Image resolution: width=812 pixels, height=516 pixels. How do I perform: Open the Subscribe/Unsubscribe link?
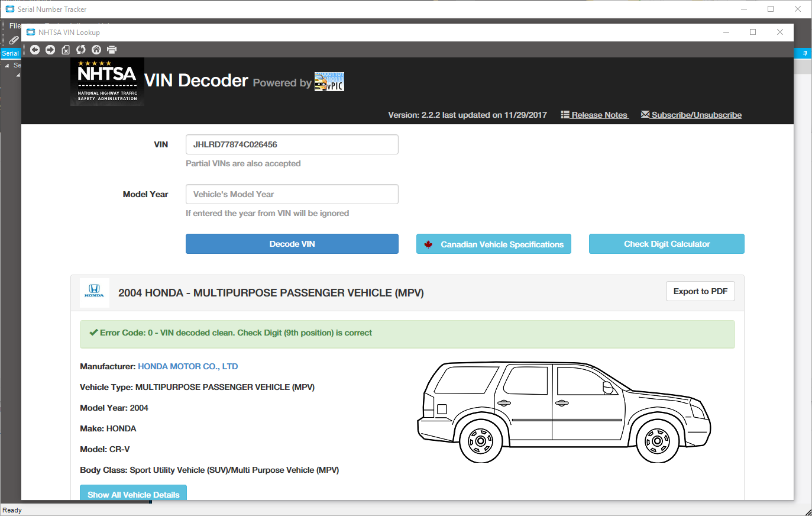(x=691, y=115)
